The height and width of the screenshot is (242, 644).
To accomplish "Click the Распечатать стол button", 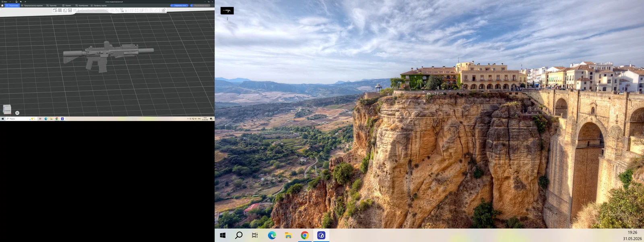I will [x=202, y=6].
